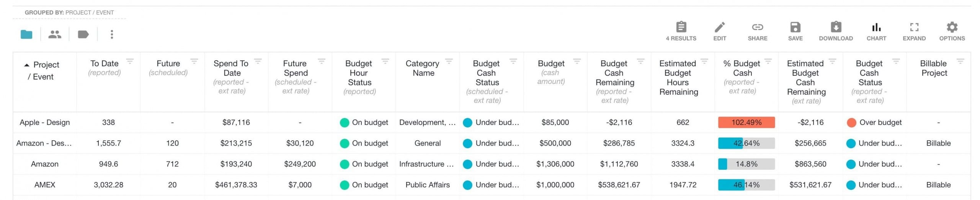This screenshot has width=980, height=200.
Task: Open filter for Category Name column
Action: pos(449,61)
